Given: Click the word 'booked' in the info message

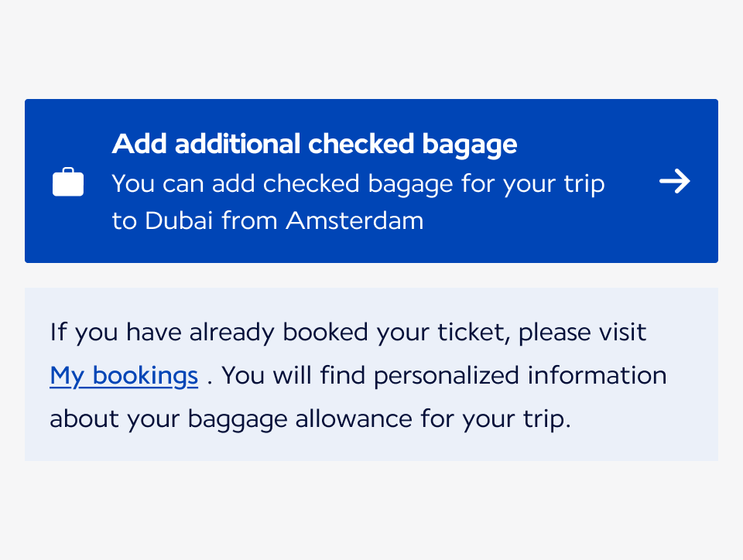Looking at the screenshot, I should 325,333.
